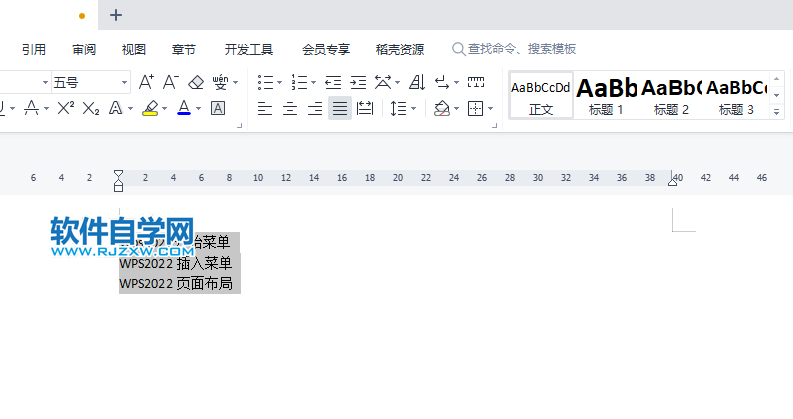
Task: Expand line spacing dropdown arrow
Action: coord(414,108)
